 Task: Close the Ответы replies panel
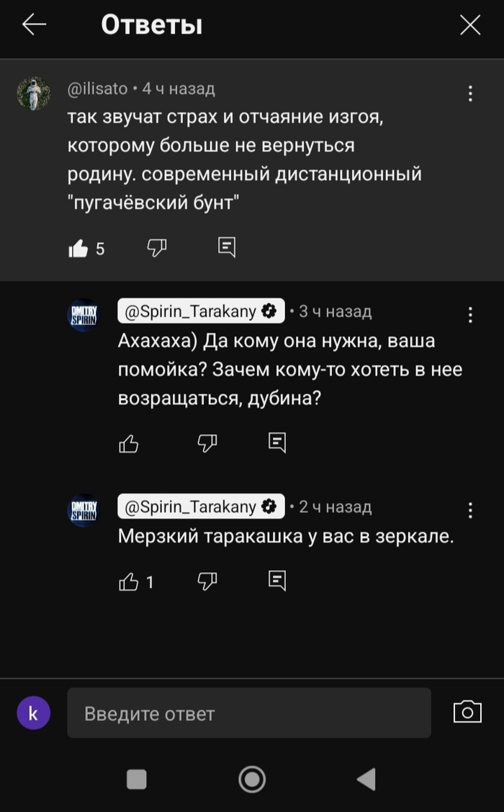click(x=470, y=26)
